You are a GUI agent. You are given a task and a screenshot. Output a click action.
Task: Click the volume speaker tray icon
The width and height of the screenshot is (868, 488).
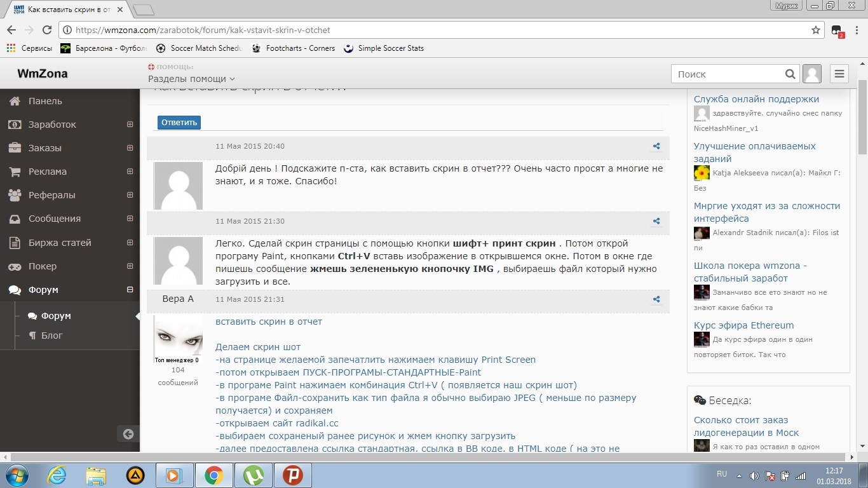click(754, 475)
